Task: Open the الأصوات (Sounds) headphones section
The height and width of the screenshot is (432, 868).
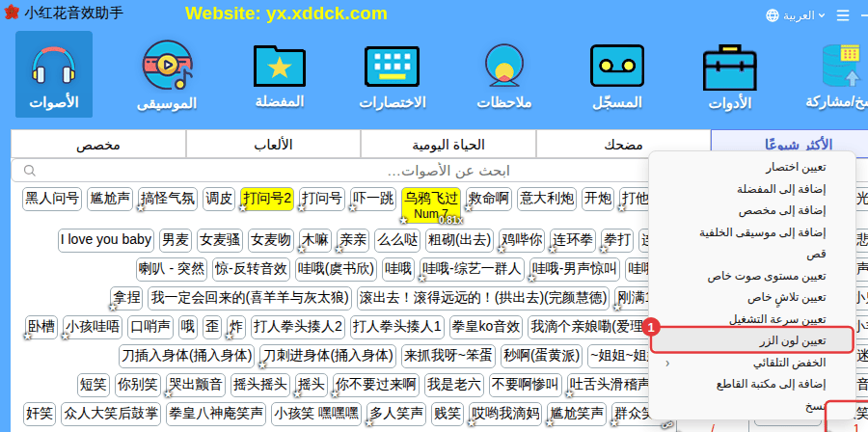Action: 54,74
